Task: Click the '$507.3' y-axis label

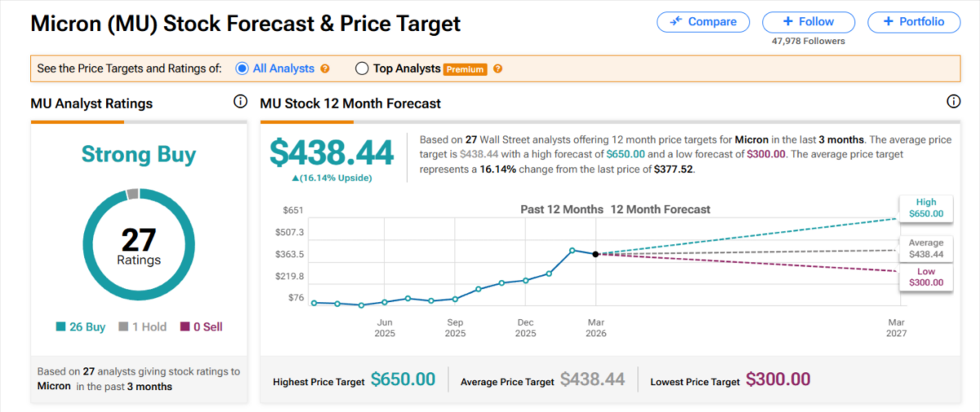Action: pos(290,233)
